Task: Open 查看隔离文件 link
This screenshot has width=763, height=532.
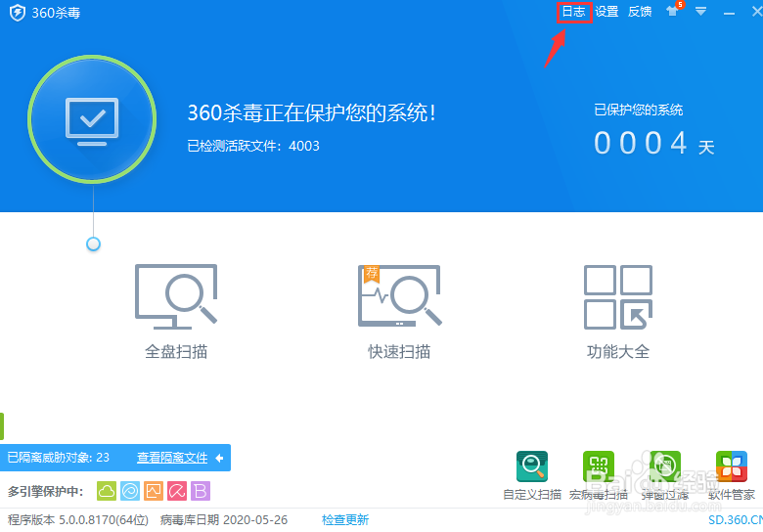Action: [172, 458]
